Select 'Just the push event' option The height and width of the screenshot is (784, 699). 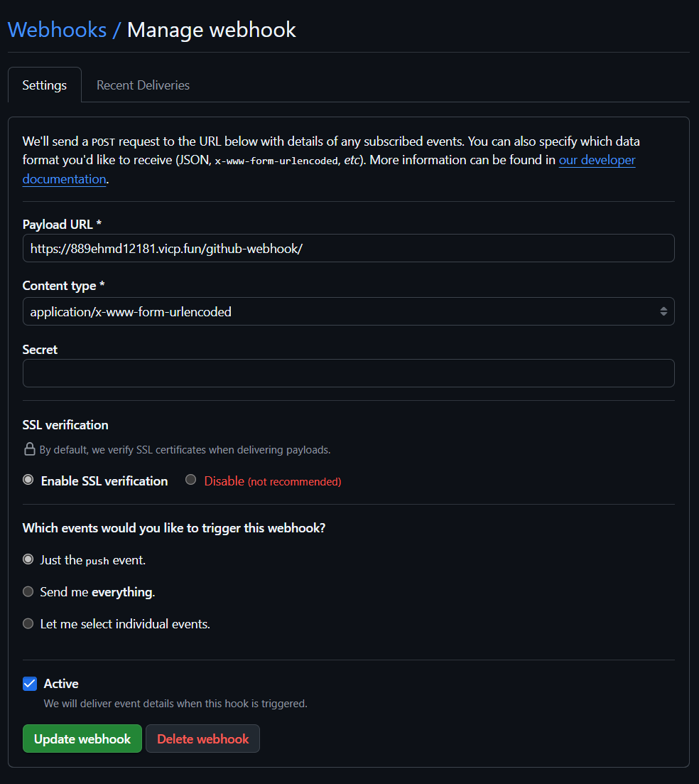(x=28, y=559)
